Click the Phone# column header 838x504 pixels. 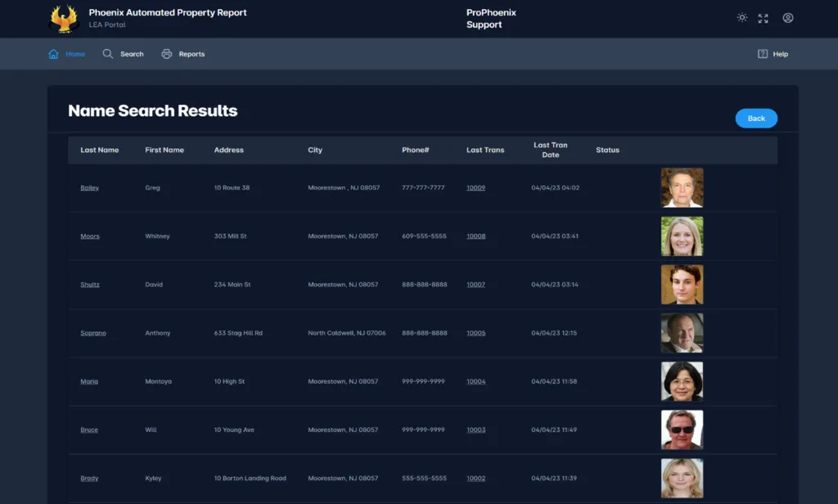coord(415,151)
